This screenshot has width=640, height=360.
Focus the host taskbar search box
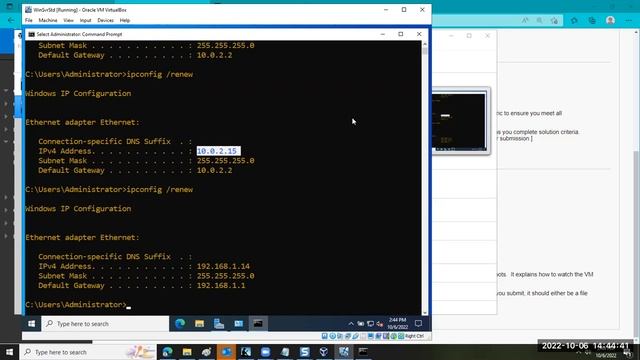pyautogui.click(x=88, y=352)
